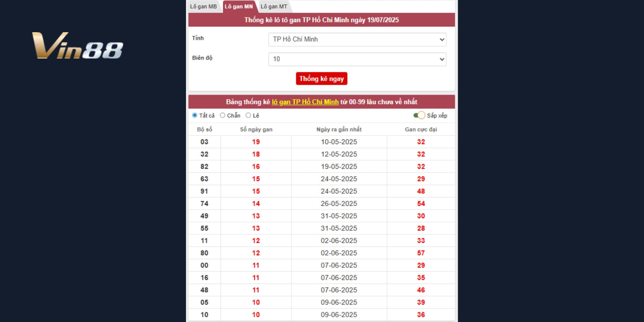The image size is (644, 322).
Task: Click the title Thống kê lô tô gan ngày 19/07/2025
Action: click(321, 20)
